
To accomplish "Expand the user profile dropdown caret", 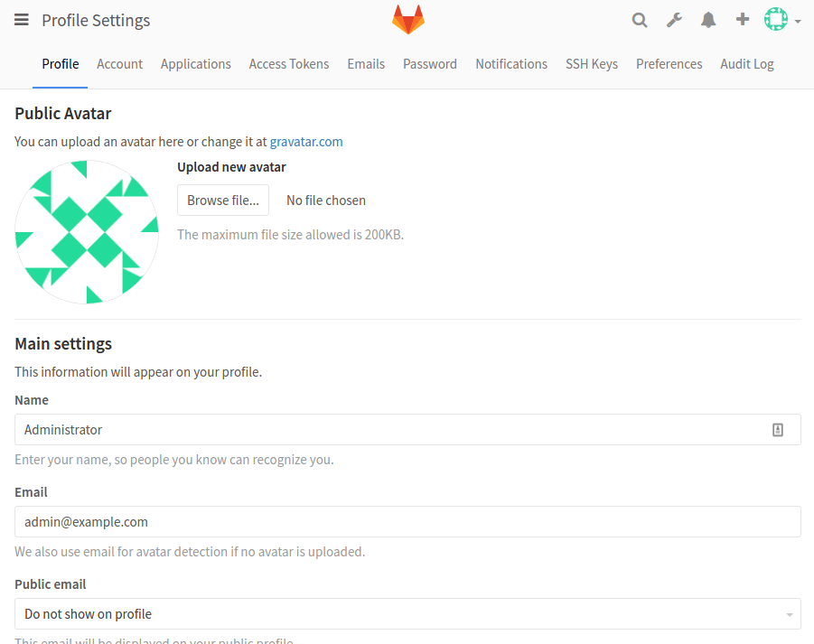I will pyautogui.click(x=797, y=22).
